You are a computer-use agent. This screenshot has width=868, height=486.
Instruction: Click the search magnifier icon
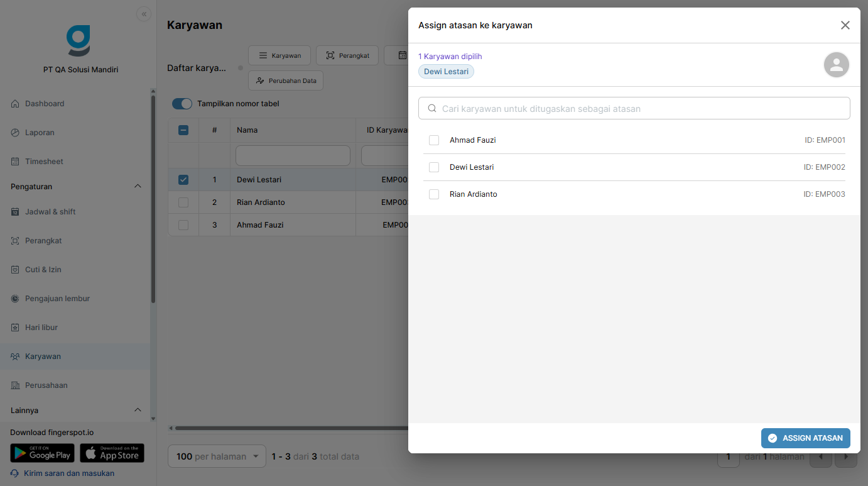[x=432, y=108]
